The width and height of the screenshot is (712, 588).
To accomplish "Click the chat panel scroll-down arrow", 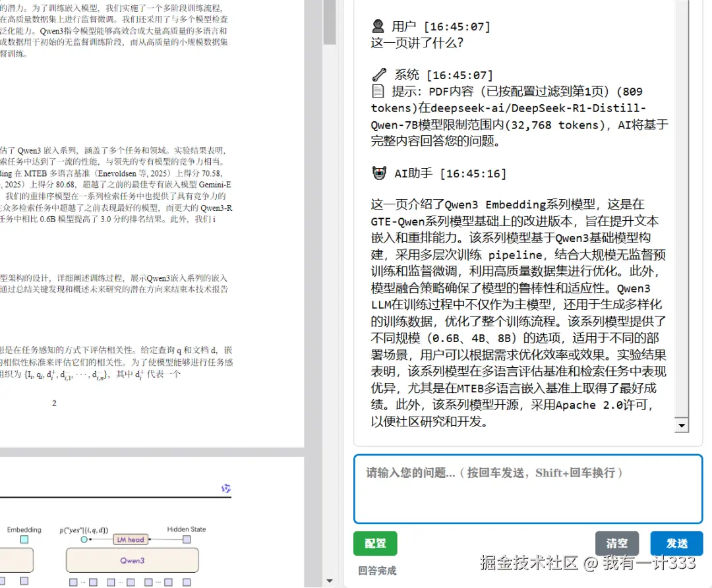I will click(x=681, y=425).
